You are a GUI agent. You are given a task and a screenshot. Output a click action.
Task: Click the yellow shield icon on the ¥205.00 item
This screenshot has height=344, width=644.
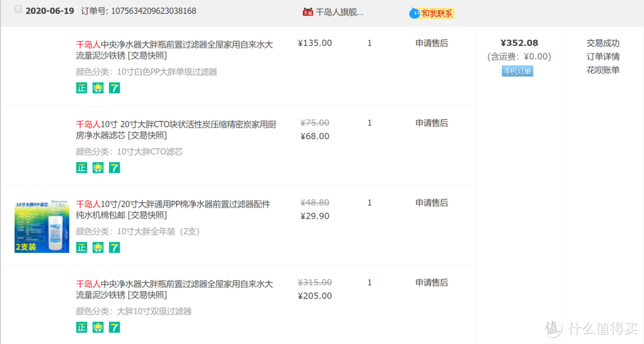coord(98,327)
